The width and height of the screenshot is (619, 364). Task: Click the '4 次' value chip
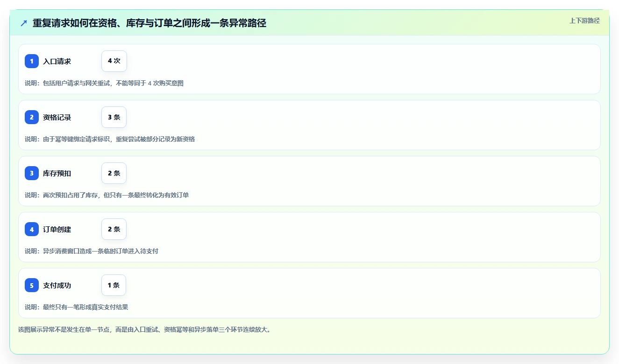[114, 61]
